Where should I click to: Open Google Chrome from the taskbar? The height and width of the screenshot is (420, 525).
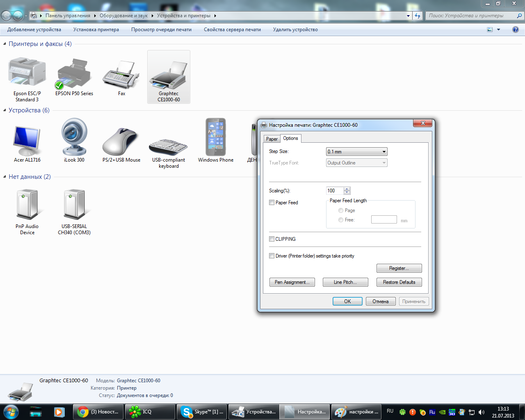click(98, 412)
